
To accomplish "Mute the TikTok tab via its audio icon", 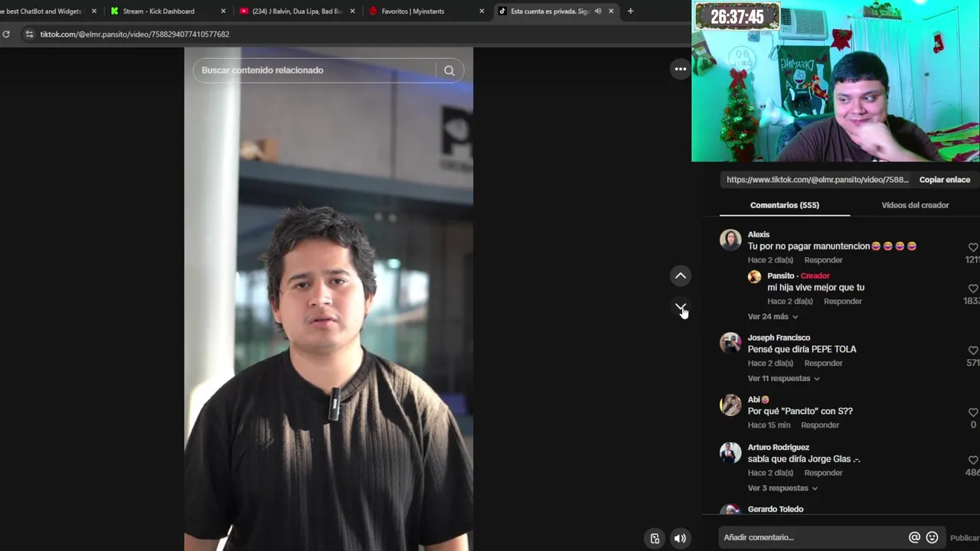I will pyautogui.click(x=598, y=11).
